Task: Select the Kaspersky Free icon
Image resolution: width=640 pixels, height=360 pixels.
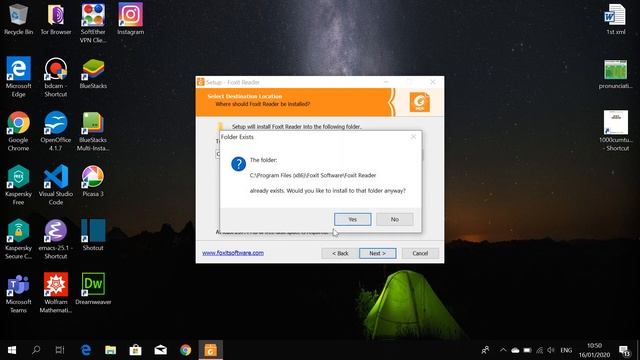Action: coord(18,185)
